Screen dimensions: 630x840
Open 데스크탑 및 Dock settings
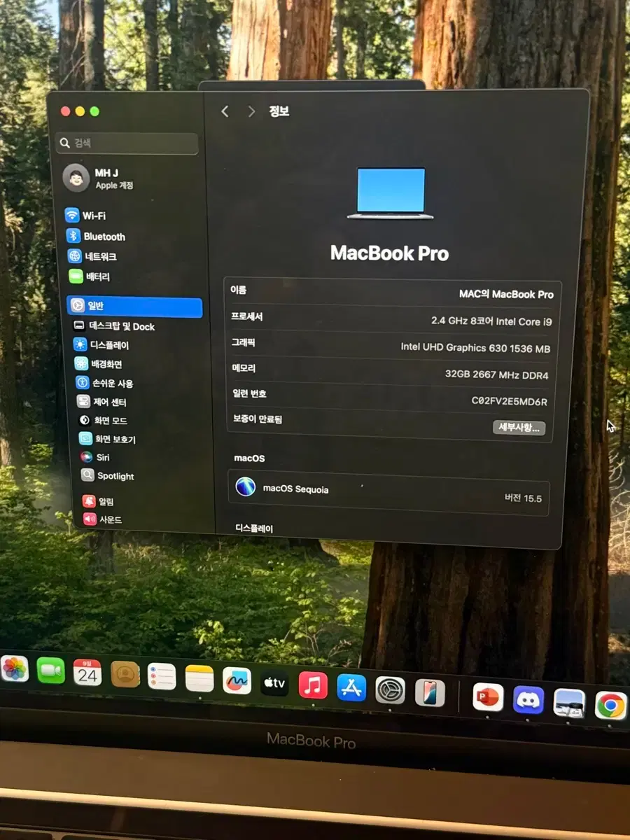pyautogui.click(x=113, y=326)
